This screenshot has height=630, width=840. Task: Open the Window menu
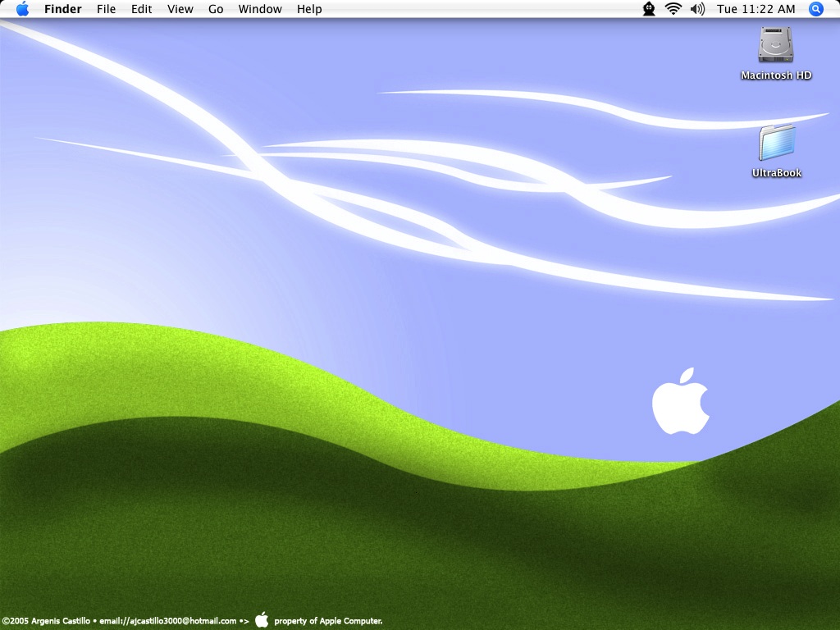260,9
